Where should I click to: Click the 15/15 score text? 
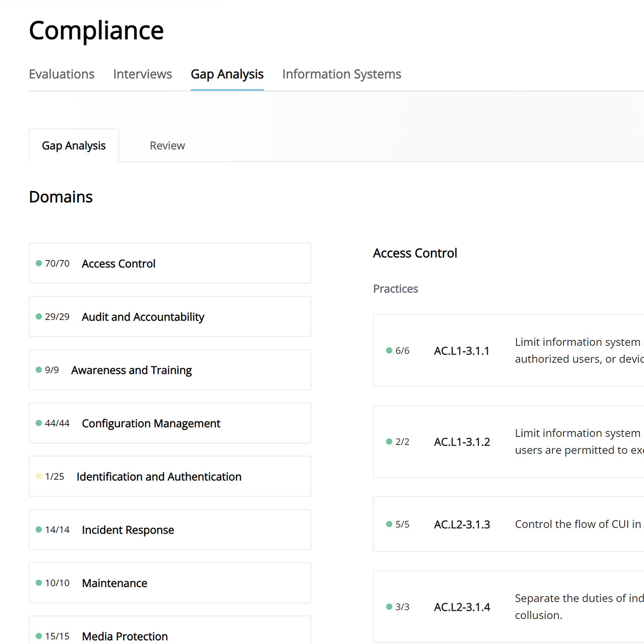click(x=57, y=636)
